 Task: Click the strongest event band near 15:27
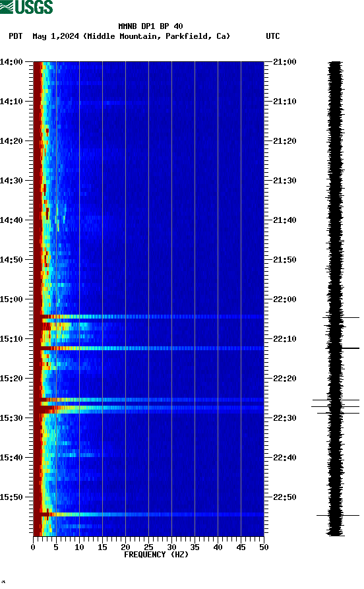(x=149, y=408)
